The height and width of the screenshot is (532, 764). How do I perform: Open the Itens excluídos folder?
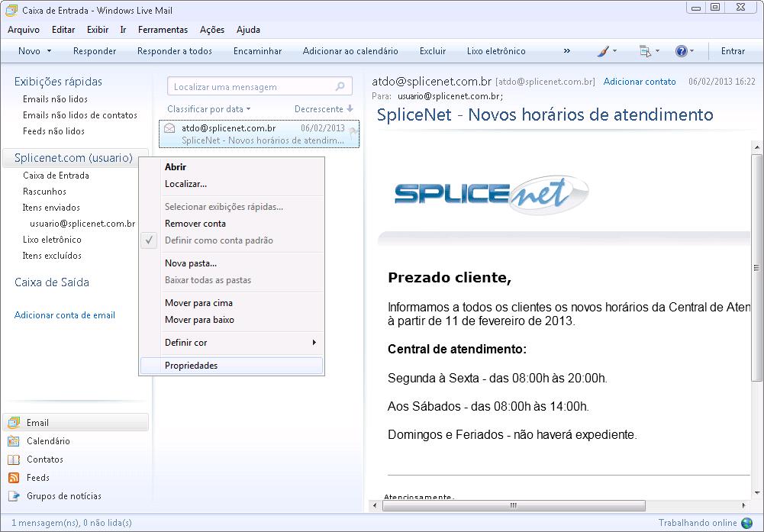click(x=52, y=256)
